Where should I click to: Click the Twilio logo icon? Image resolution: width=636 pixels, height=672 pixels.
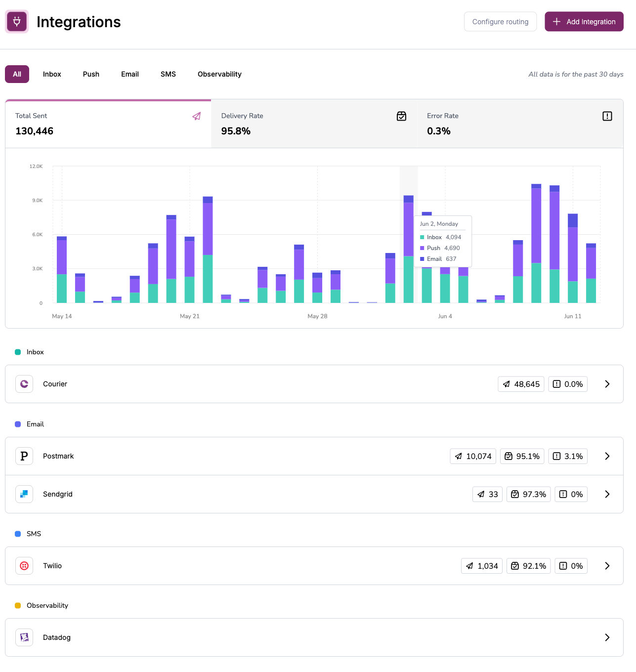(24, 566)
